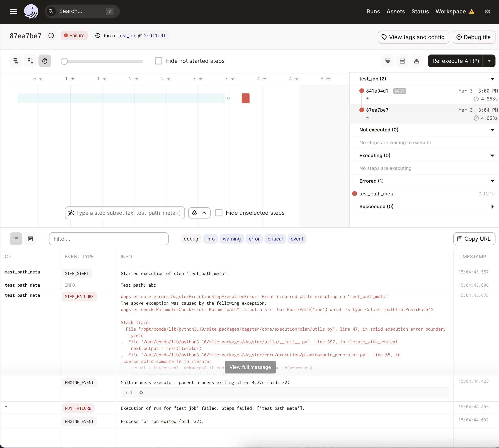
Task: Collapse the Executing (0) section
Action: coord(492,156)
